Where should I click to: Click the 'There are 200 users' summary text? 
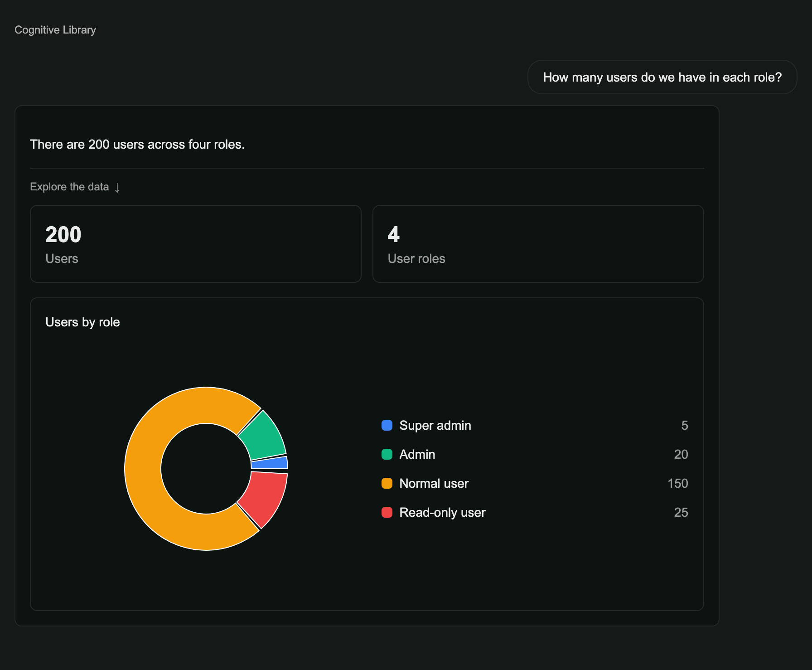[137, 144]
